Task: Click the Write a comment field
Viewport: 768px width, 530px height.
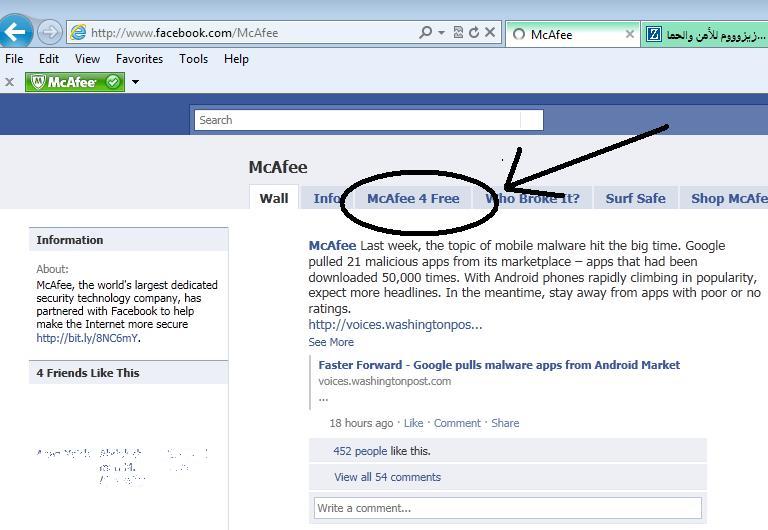Action: (x=507, y=508)
